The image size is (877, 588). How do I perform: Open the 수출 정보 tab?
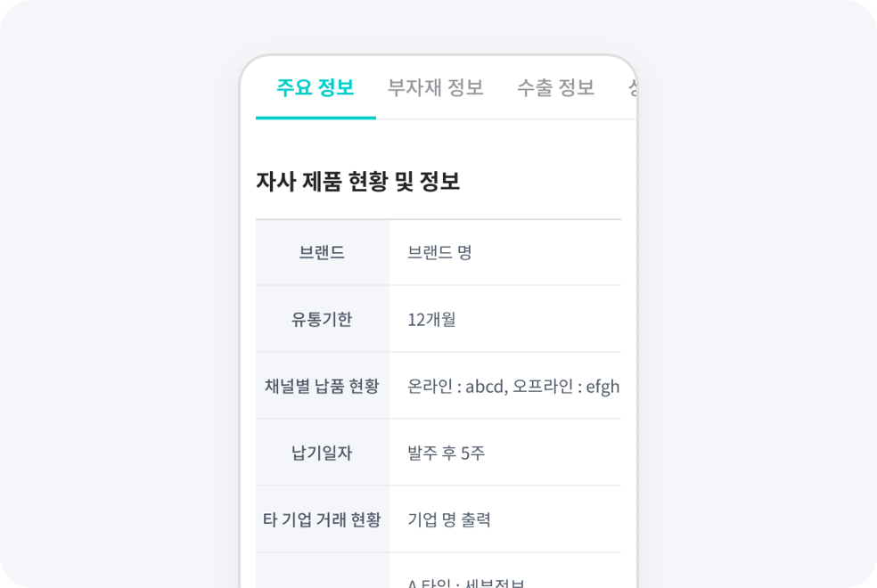click(557, 86)
